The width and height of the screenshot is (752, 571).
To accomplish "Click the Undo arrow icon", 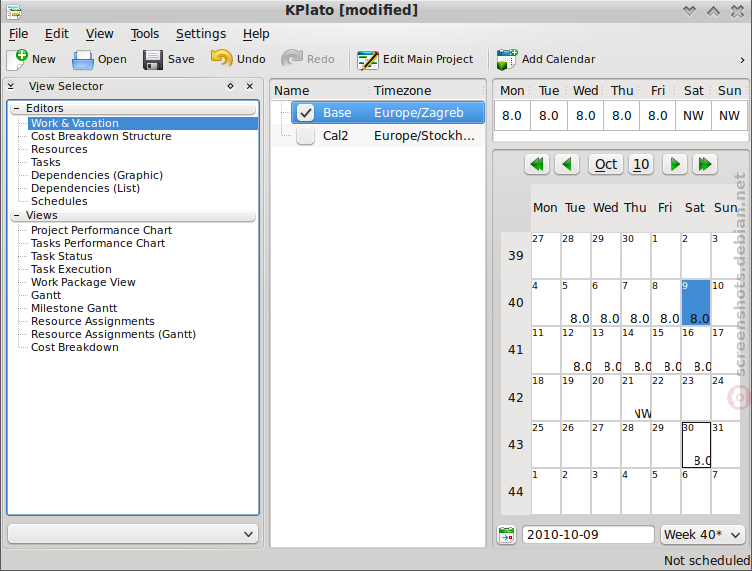I will tap(222, 59).
